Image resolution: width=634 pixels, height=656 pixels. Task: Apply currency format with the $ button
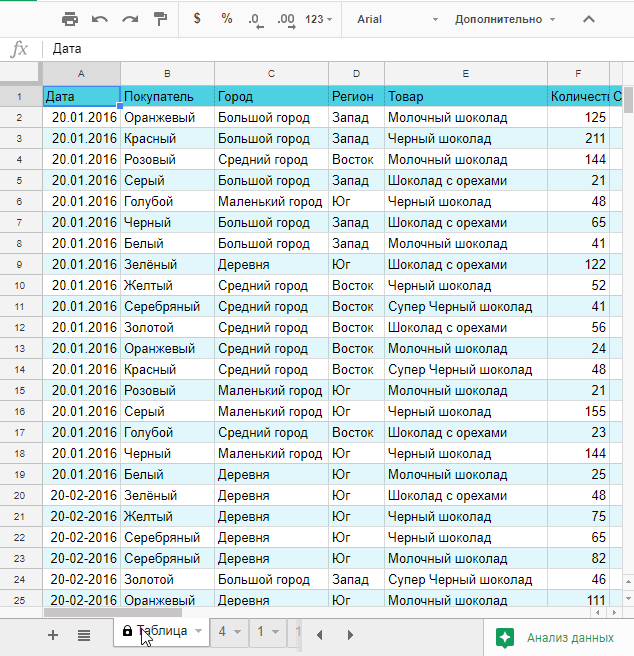point(197,19)
